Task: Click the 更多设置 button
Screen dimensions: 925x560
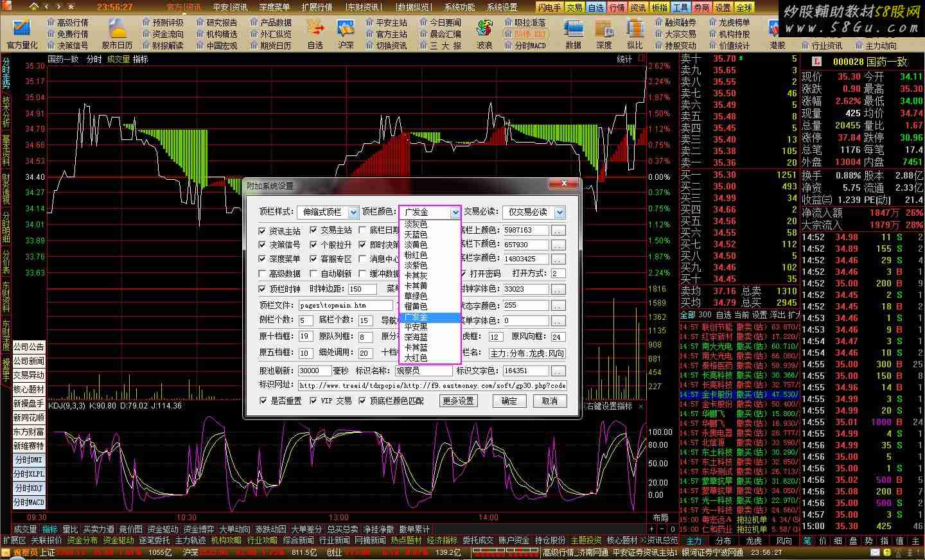Action: pyautogui.click(x=459, y=401)
